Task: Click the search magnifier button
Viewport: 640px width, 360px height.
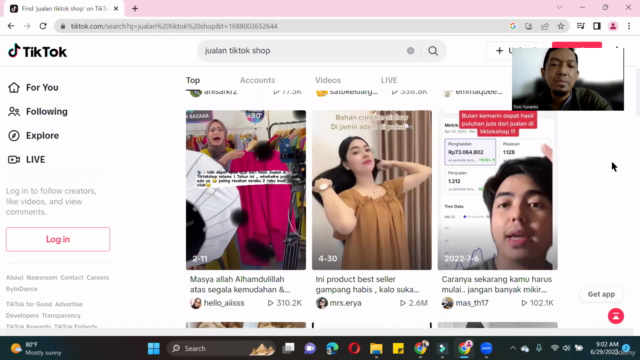Action: pyautogui.click(x=433, y=51)
